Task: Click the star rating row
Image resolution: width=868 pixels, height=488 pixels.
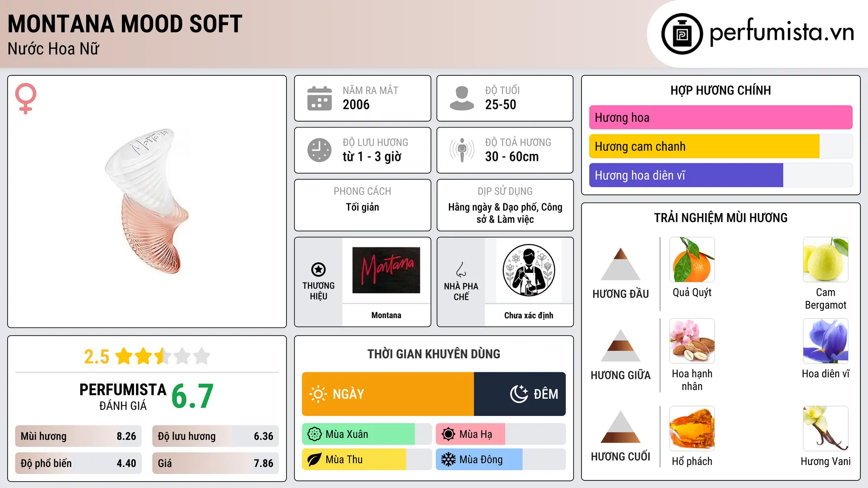Action: tap(163, 356)
